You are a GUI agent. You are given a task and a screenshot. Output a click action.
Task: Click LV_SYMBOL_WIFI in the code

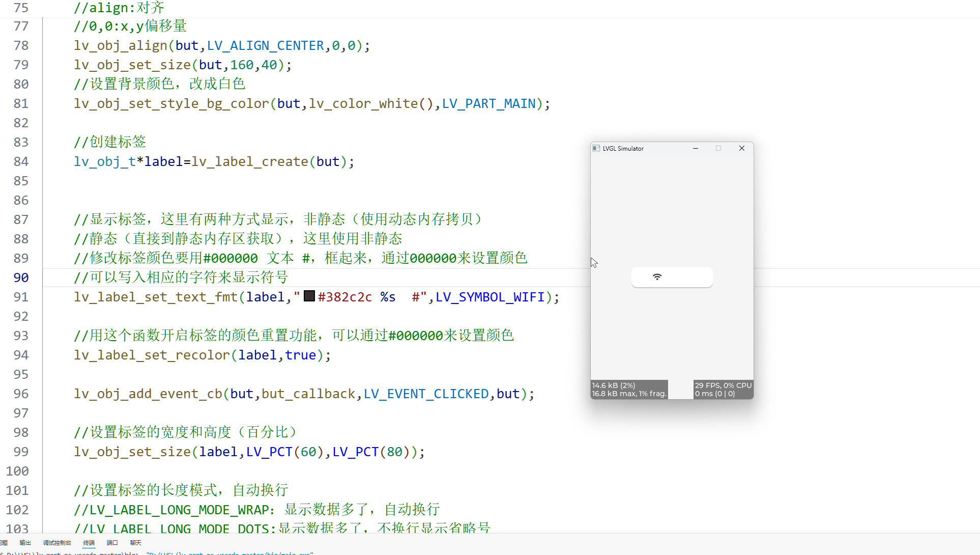(490, 297)
